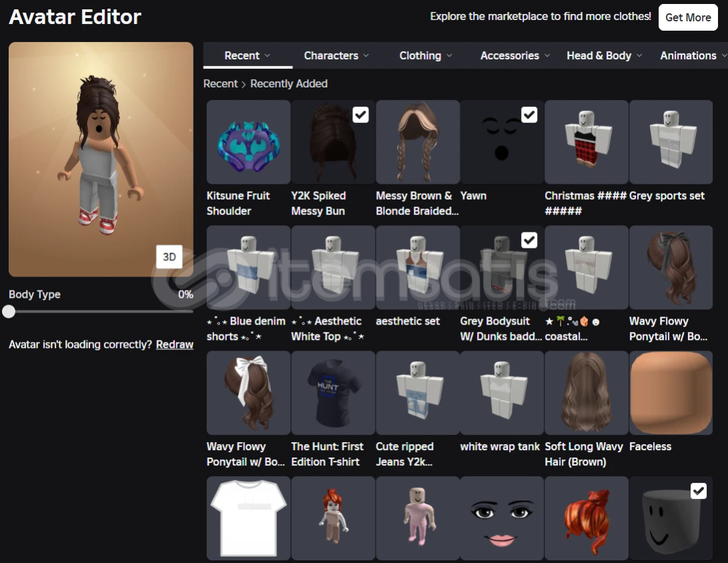The width and height of the screenshot is (728, 563).
Task: Pick the white wrap tank top
Action: point(502,393)
